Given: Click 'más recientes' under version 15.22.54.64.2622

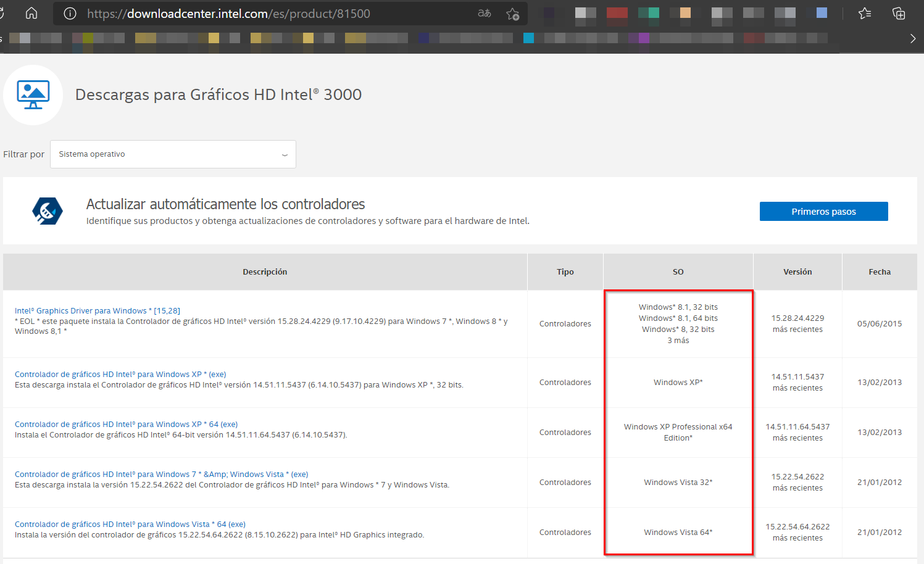Looking at the screenshot, I should click(x=797, y=538).
